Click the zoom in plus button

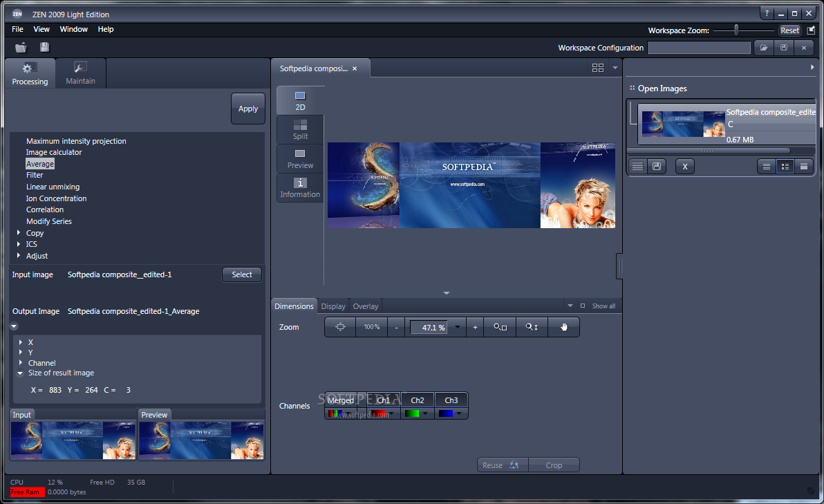pyautogui.click(x=475, y=327)
